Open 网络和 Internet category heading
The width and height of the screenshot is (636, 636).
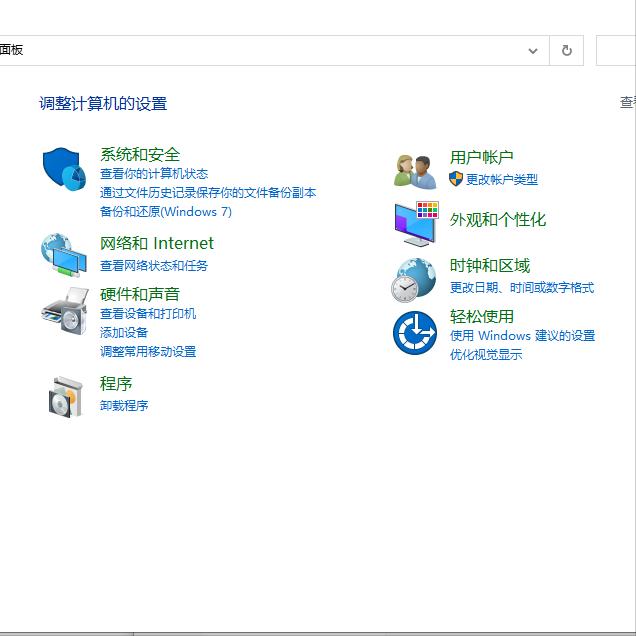(157, 243)
